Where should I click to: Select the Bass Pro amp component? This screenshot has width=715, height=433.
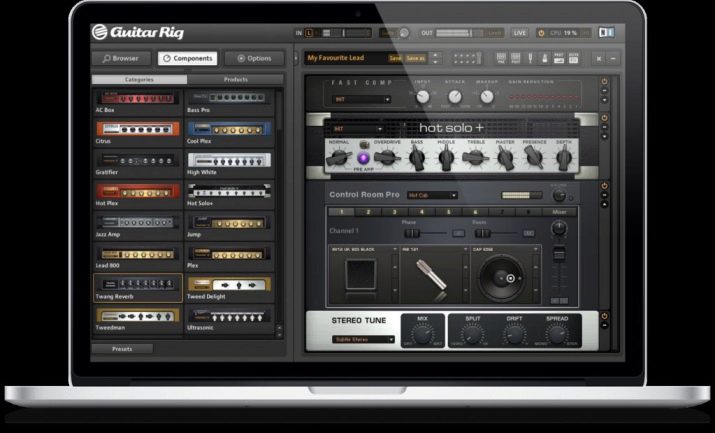click(229, 102)
